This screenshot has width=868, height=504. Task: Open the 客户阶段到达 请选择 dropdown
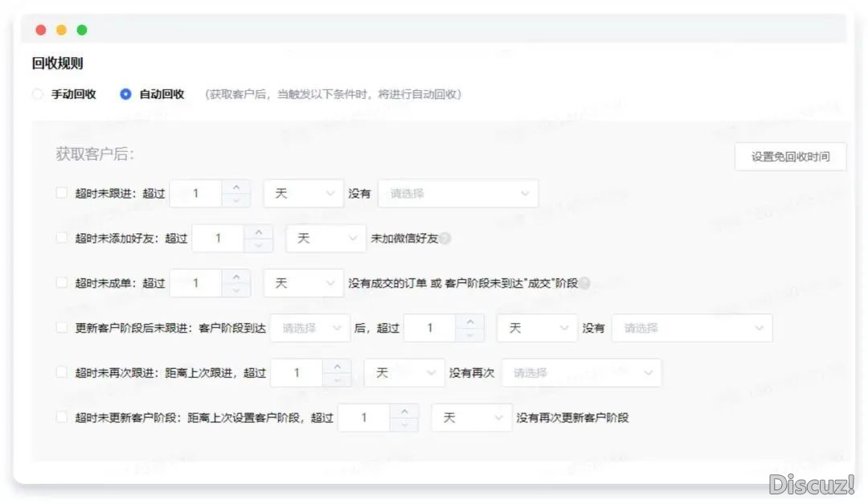[x=310, y=328]
